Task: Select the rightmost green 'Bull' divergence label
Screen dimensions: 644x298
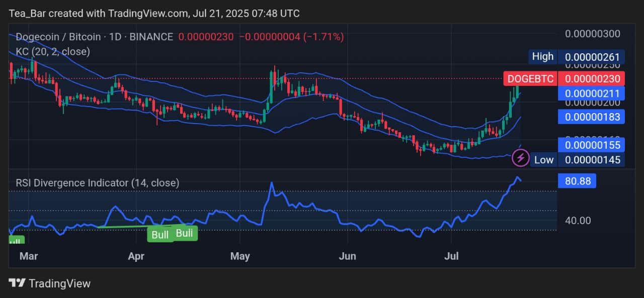Action: pos(184,233)
